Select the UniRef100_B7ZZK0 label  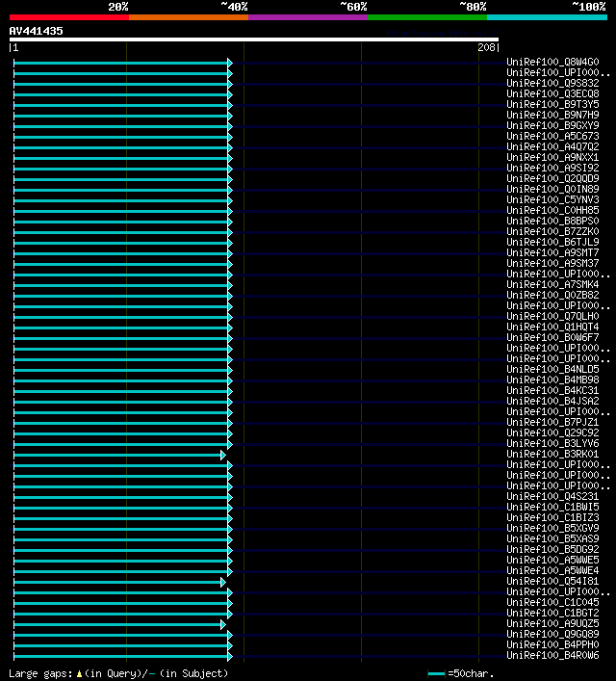pos(552,231)
